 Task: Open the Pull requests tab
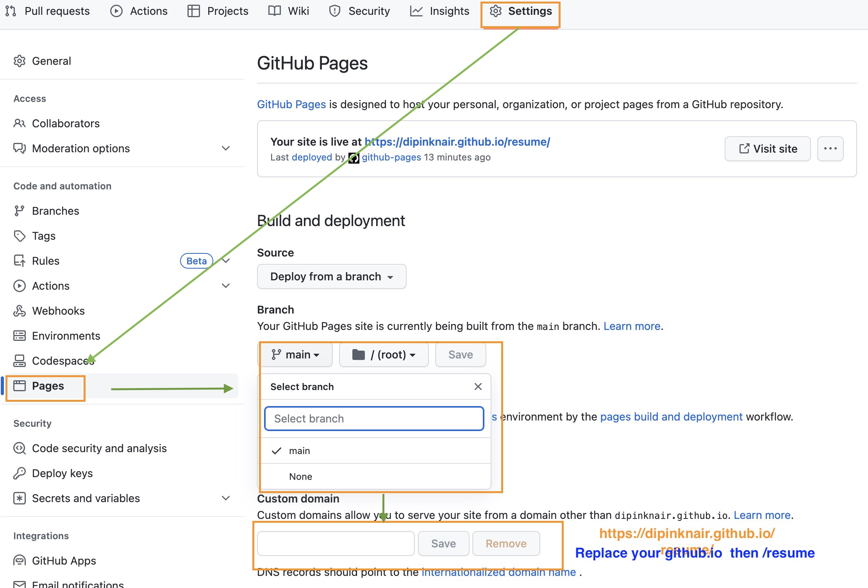(x=48, y=11)
